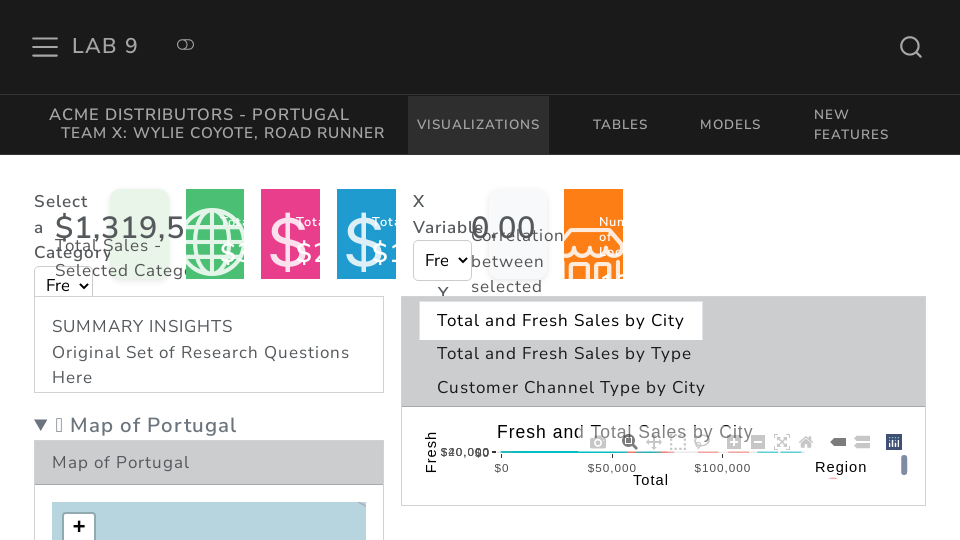Open the X Variable dropdown
Viewport: 960px width, 540px height.
442,260
